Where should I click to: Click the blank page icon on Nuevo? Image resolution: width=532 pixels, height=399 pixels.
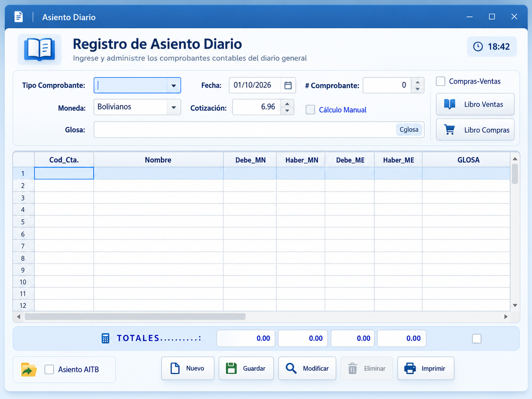[175, 368]
